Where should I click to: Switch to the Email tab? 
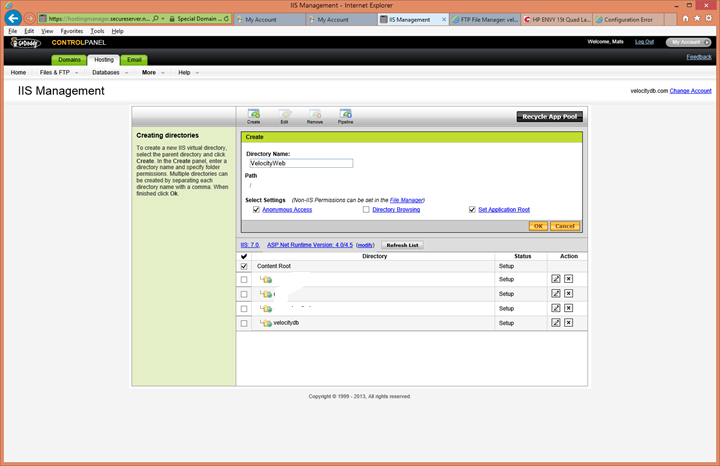pyautogui.click(x=134, y=60)
